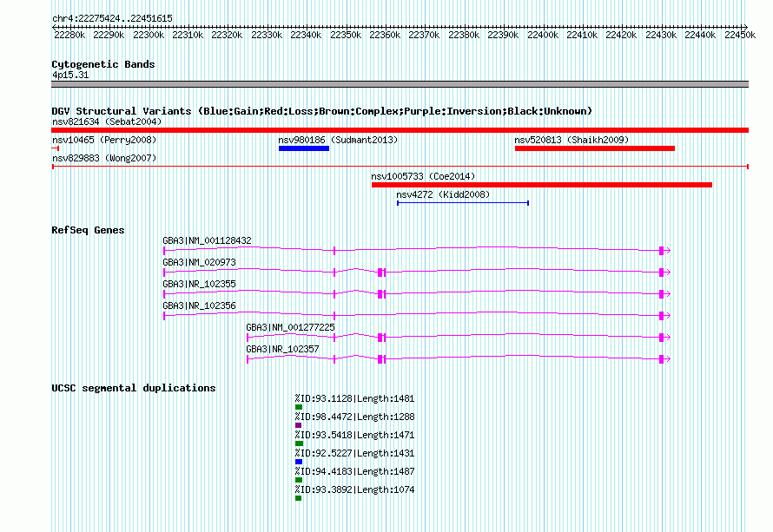Image resolution: width=773 pixels, height=532 pixels.
Task: Select the gray 4p15.31 cytogenetic band bar
Action: [400, 84]
